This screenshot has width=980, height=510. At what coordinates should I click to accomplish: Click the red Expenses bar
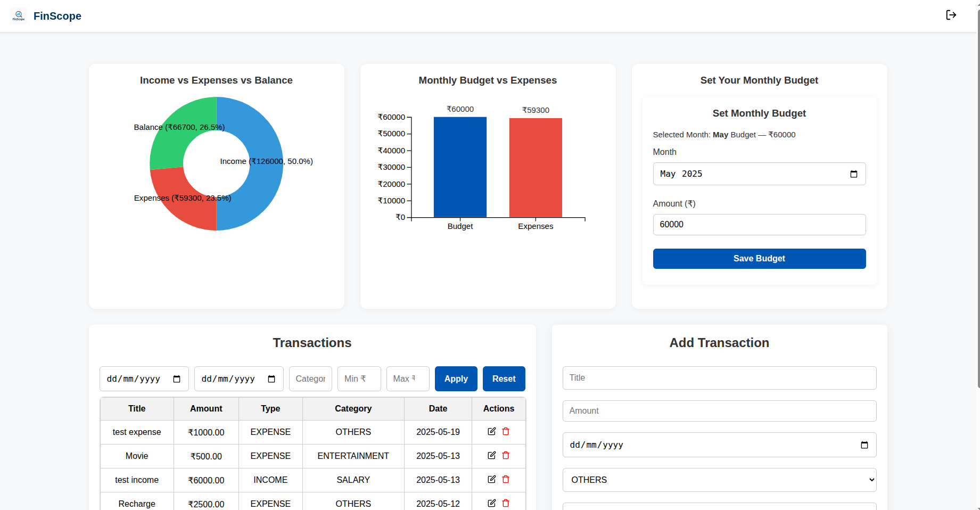tap(535, 168)
